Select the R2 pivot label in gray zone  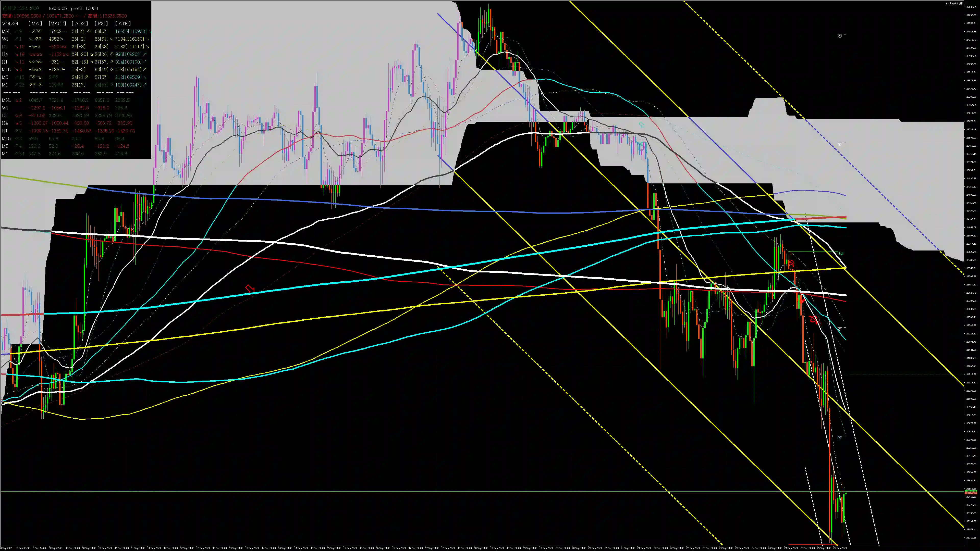point(840,145)
